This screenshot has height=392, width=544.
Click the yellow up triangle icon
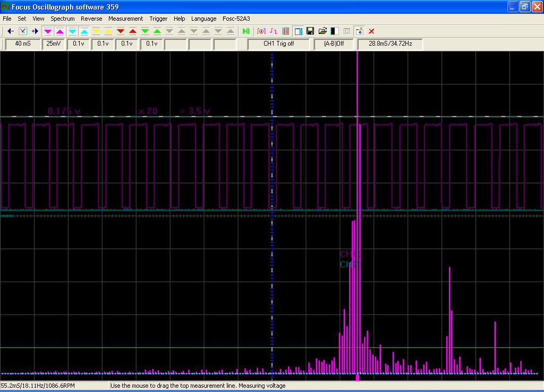(x=108, y=31)
